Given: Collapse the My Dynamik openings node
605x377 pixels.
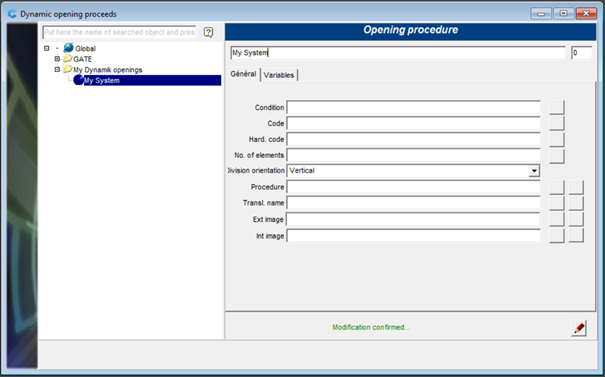Looking at the screenshot, I should pyautogui.click(x=57, y=70).
